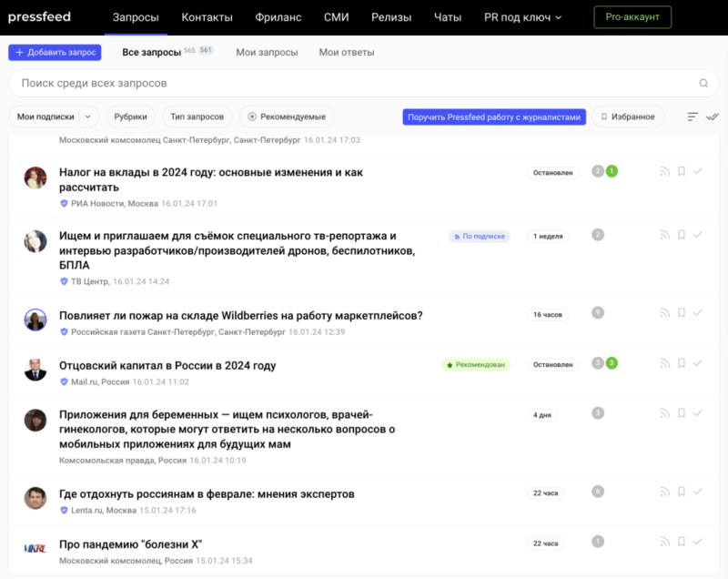Open the sort options icon

pos(693,117)
